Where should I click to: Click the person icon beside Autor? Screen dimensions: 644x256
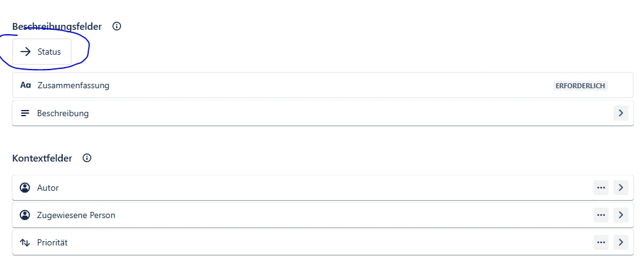(x=25, y=188)
